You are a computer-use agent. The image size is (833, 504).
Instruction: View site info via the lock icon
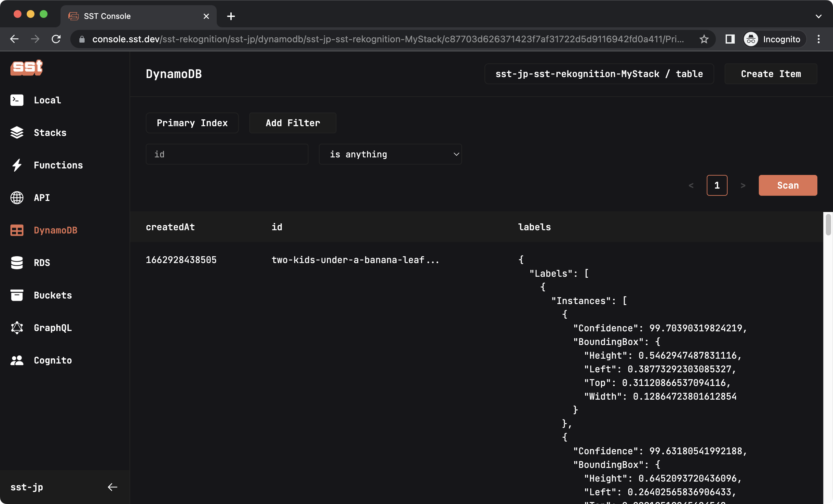(x=82, y=39)
